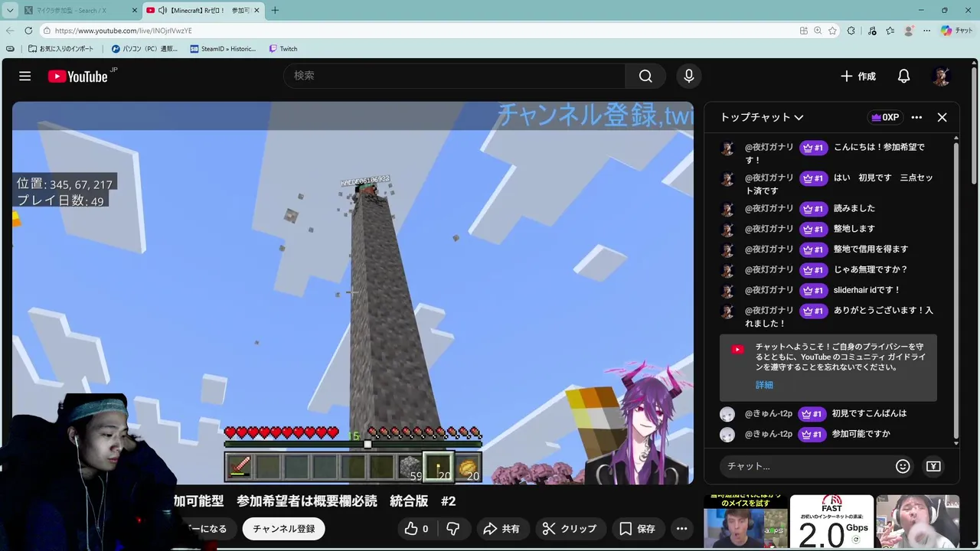The width and height of the screenshot is (980, 551).
Task: Expand the tab search dropdown arrow
Action: (9, 10)
